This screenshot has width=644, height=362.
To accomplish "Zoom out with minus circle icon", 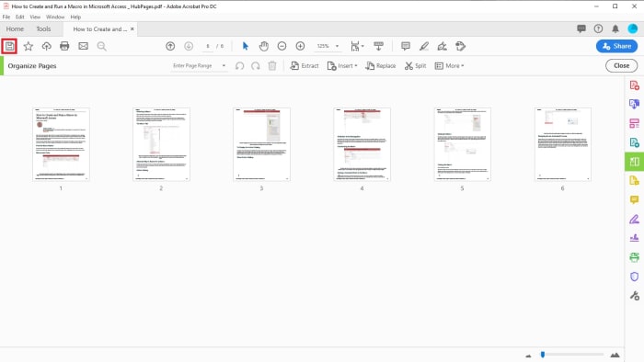I will pyautogui.click(x=282, y=46).
